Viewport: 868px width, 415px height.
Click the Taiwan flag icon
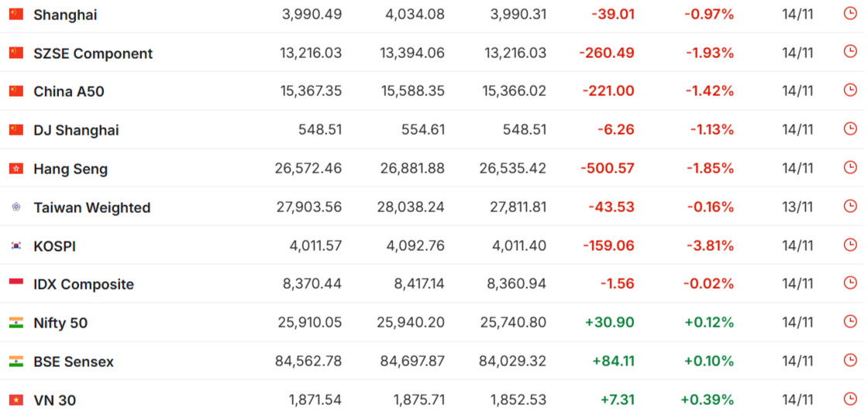tap(16, 207)
